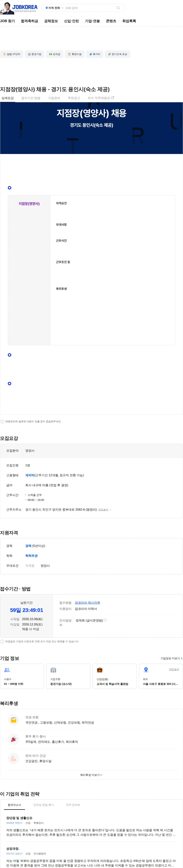Open the JOB 찾기 menu

click(7, 21)
